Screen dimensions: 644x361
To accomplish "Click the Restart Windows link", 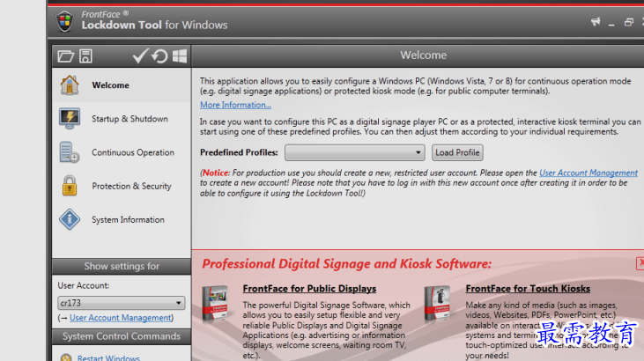I will tap(108, 357).
